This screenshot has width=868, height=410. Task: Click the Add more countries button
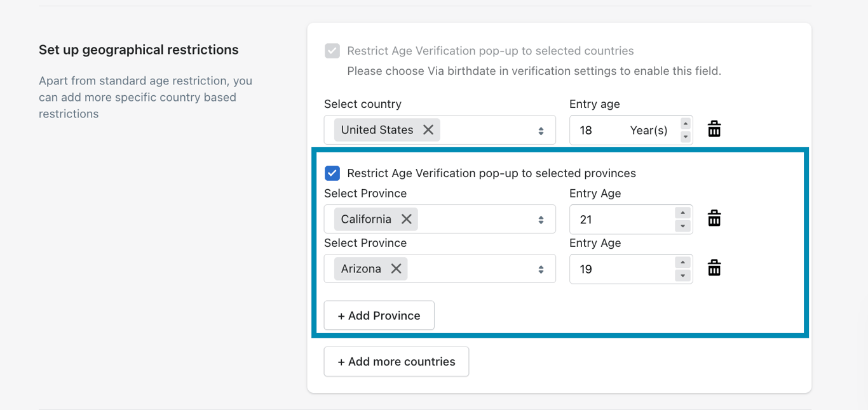click(x=396, y=362)
